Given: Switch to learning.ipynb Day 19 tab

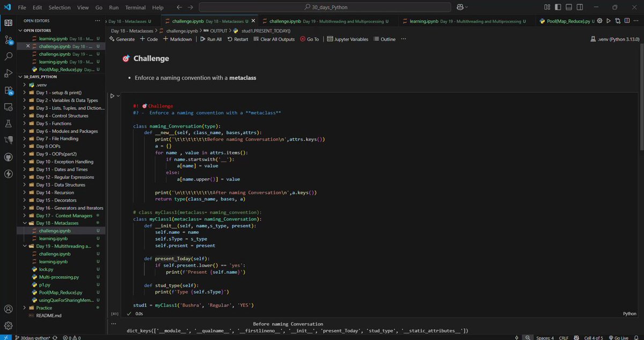Looking at the screenshot, I should [x=466, y=21].
